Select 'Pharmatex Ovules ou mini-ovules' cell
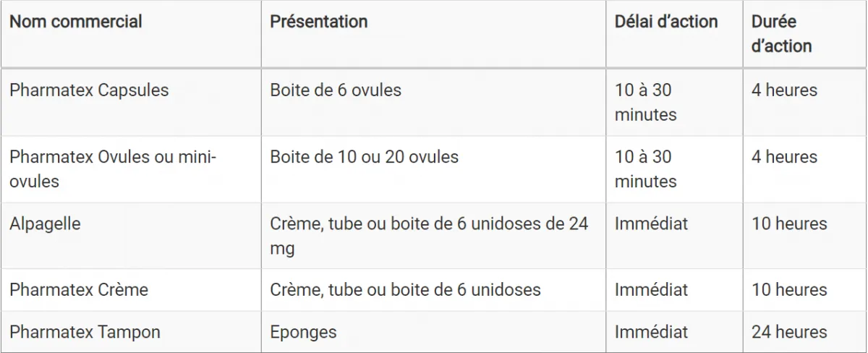The width and height of the screenshot is (868, 353). tap(114, 169)
